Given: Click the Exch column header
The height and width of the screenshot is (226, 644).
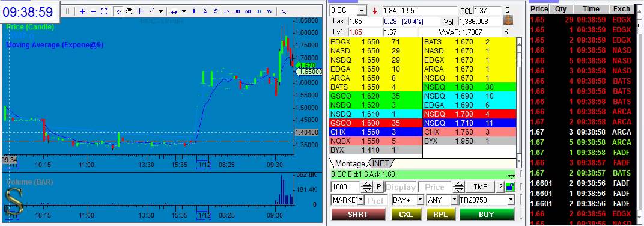Looking at the screenshot, I should 621,8.
